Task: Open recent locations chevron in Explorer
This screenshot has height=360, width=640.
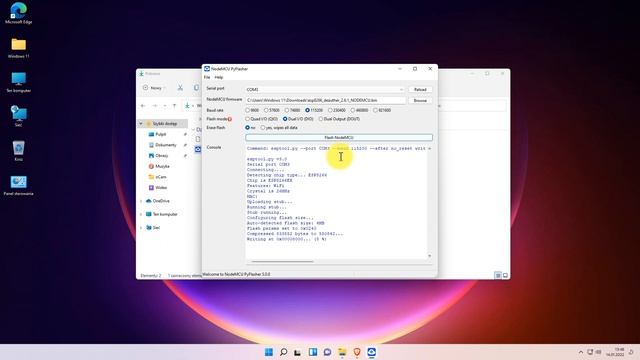Action: (164, 106)
